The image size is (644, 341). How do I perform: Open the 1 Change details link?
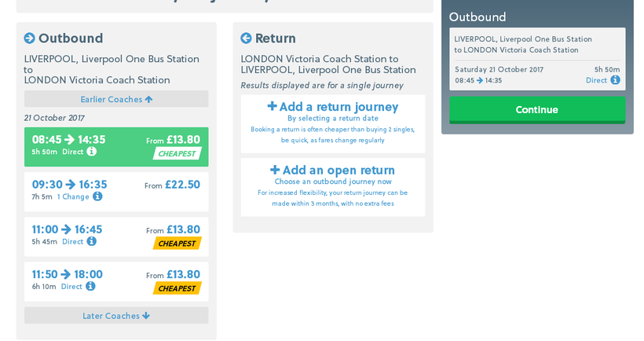[x=73, y=196]
